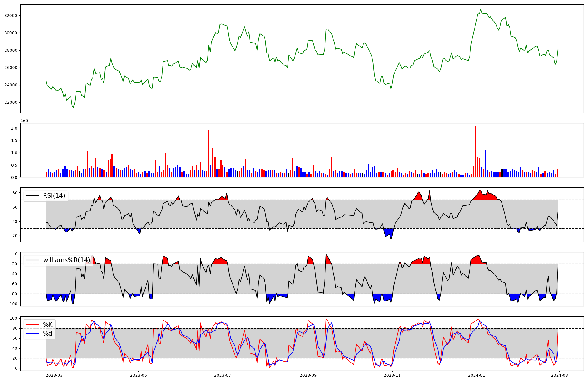The width and height of the screenshot is (588, 382).
Task: Click the 2024-03 date tick label
Action: click(x=559, y=375)
